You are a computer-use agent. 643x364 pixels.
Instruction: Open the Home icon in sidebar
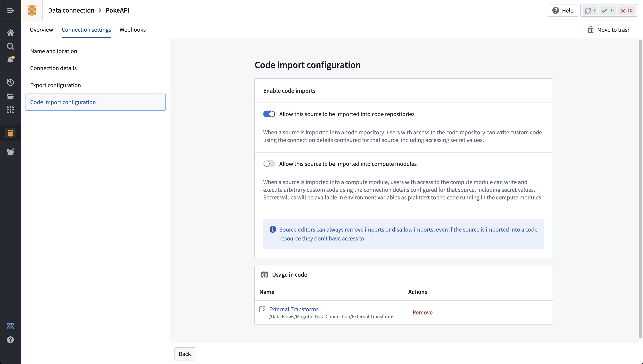[x=10, y=33]
